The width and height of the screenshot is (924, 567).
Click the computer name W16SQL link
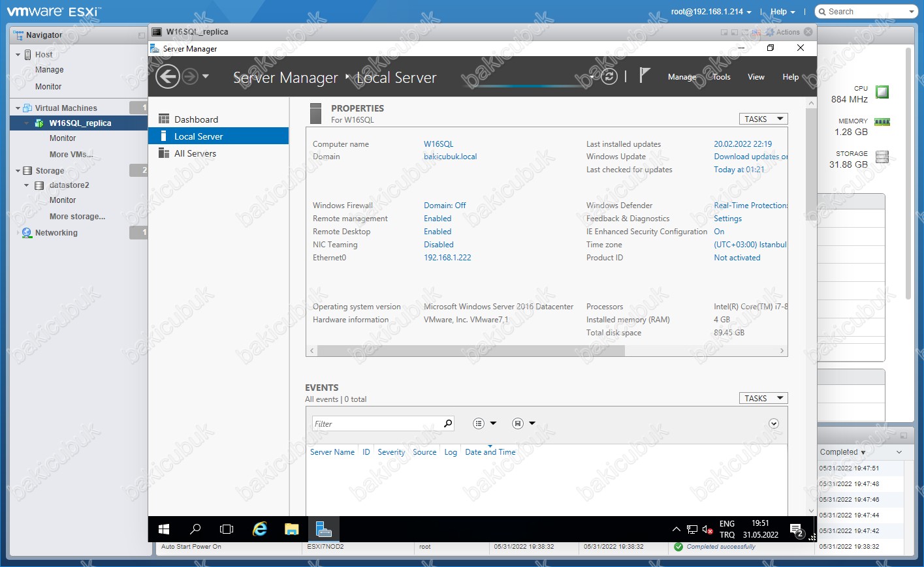click(438, 144)
